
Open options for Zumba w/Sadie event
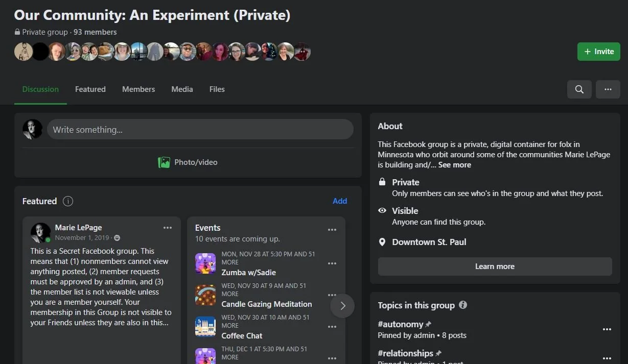(332, 263)
